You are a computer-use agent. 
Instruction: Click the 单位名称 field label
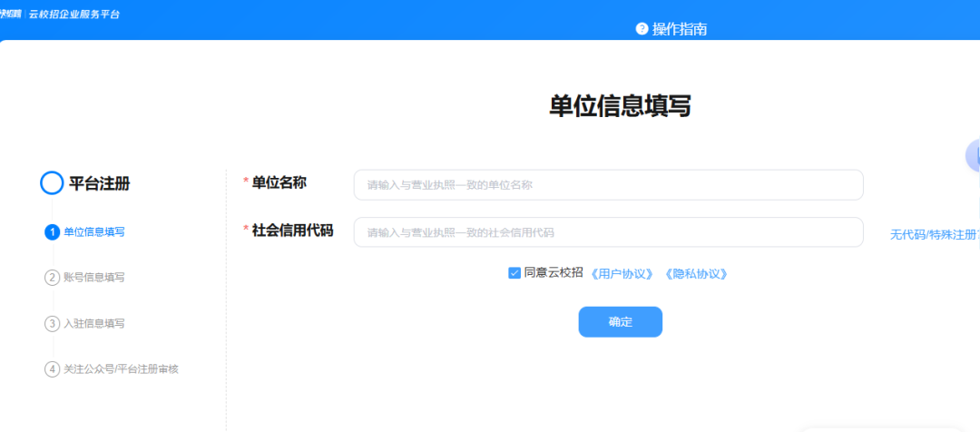coord(279,182)
